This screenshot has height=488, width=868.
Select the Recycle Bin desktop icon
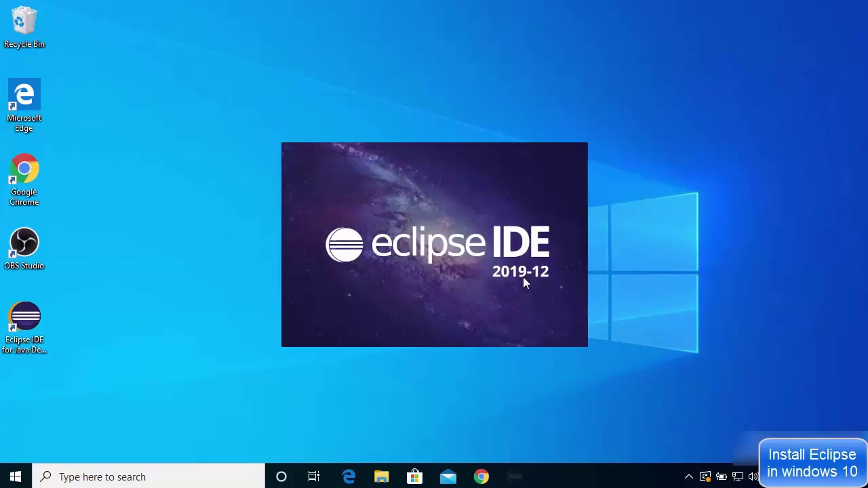[x=24, y=27]
